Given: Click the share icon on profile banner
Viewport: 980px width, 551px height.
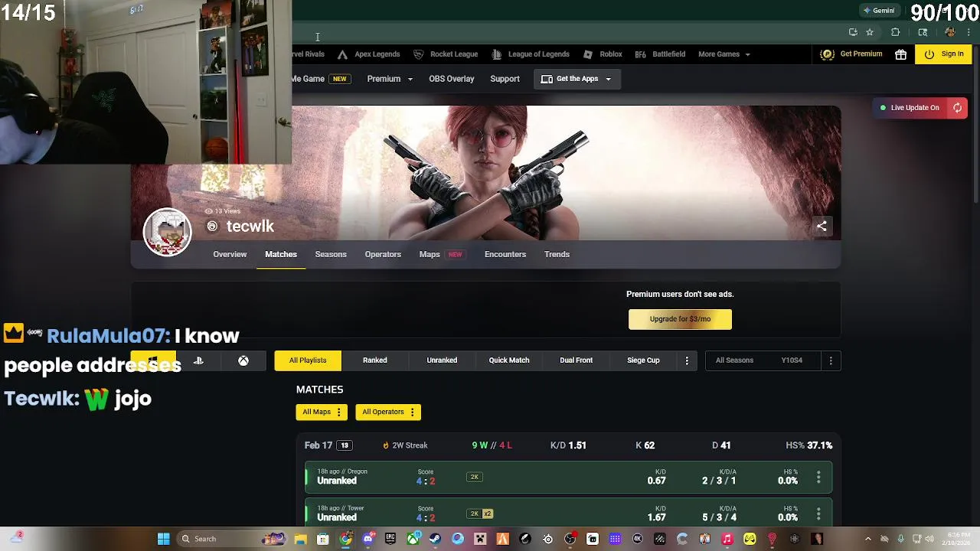Looking at the screenshot, I should [x=822, y=226].
